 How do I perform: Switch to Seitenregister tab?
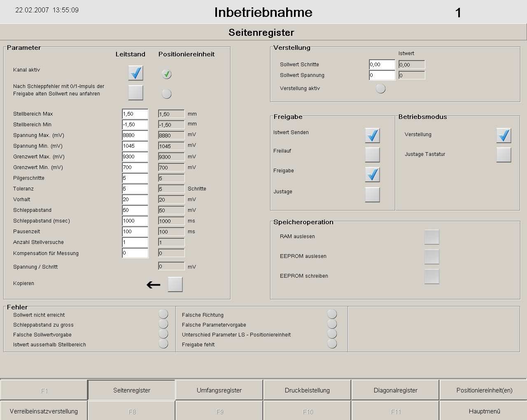[x=132, y=390]
